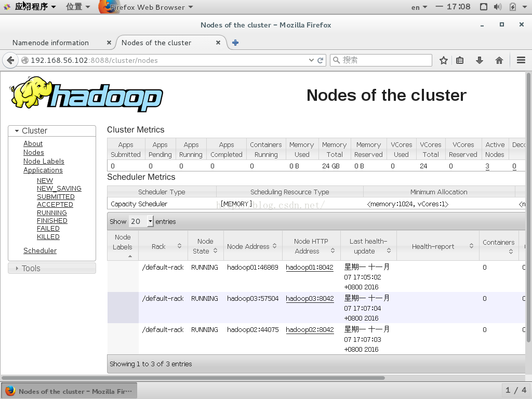
Task: Click the vertical page scrollbar
Action: click(528, 208)
